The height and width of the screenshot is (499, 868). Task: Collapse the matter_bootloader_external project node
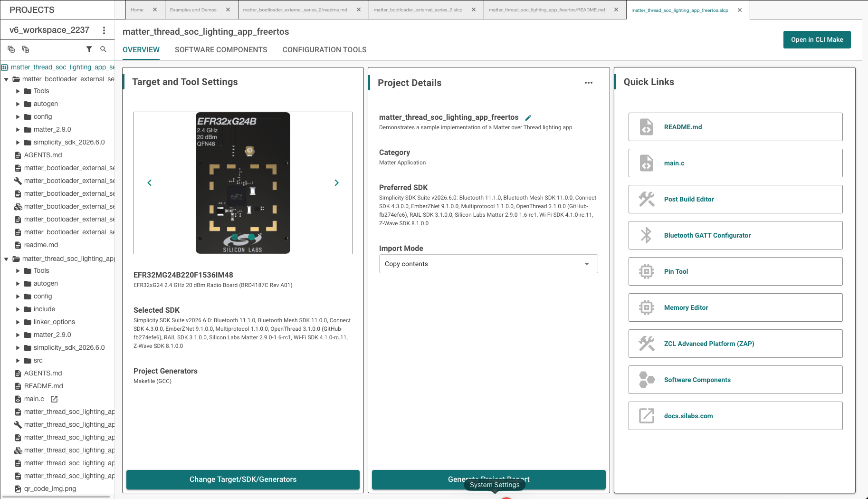click(6, 79)
